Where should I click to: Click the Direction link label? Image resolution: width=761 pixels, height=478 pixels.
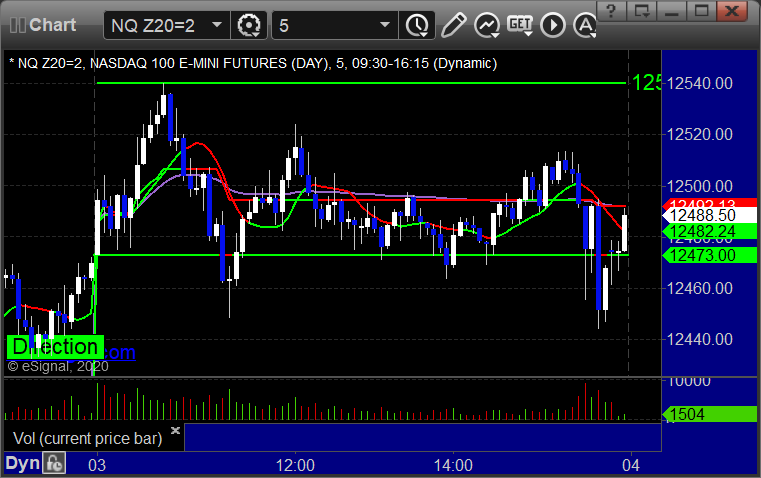pos(55,347)
